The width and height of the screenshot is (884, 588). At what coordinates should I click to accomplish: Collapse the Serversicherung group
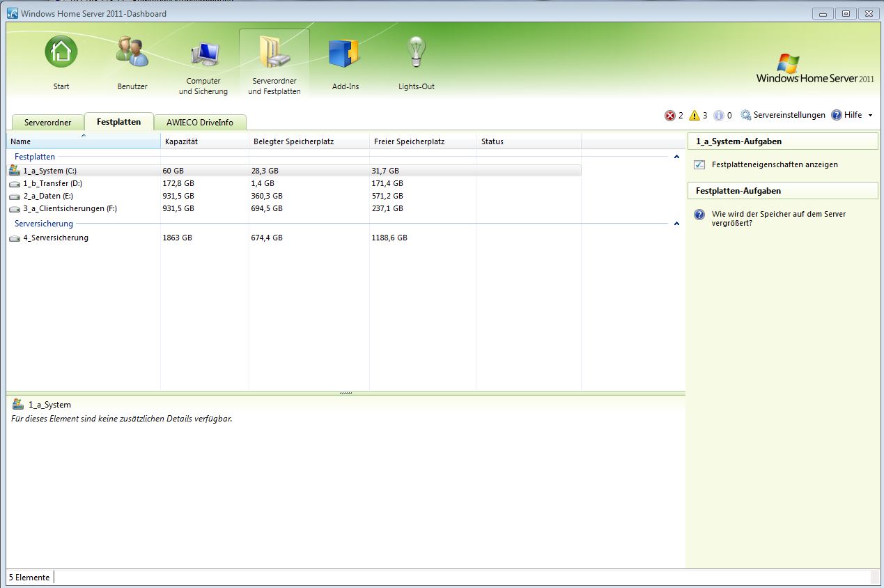coord(676,224)
